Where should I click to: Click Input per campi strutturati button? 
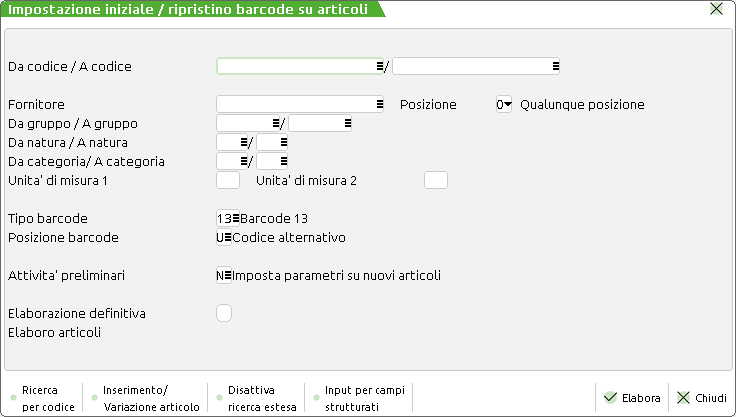(358, 398)
